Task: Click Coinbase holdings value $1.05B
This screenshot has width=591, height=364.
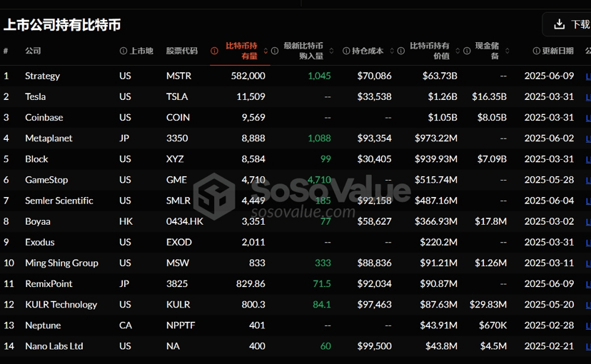Action: 443,118
